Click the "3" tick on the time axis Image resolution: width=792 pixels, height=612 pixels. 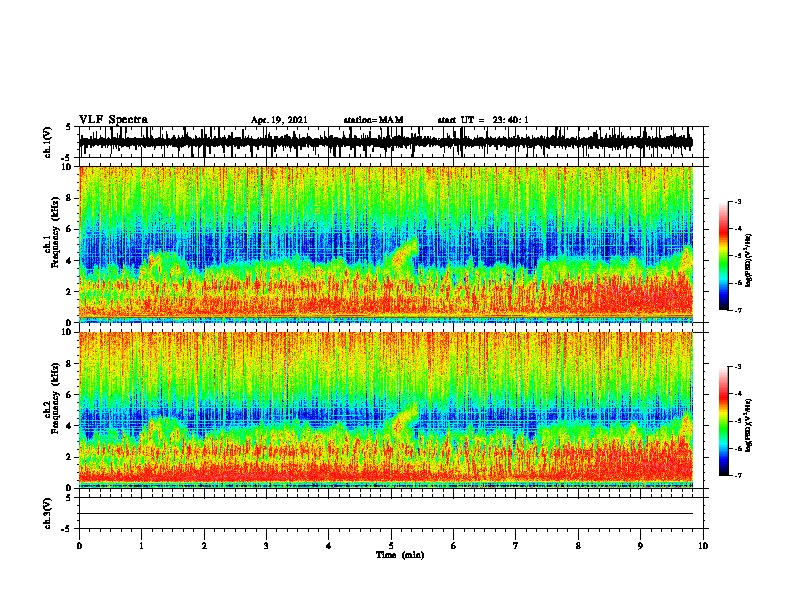click(266, 546)
